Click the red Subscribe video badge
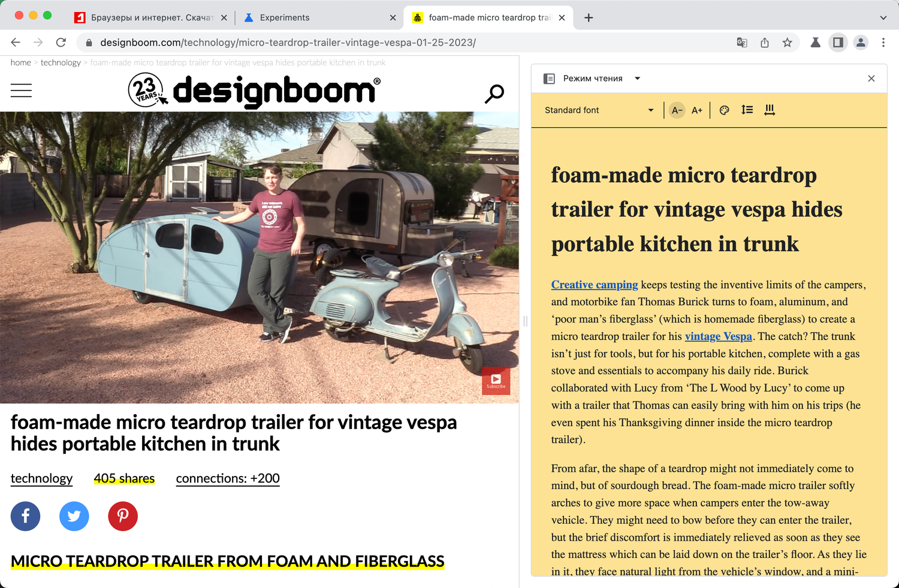Screen dimensions: 899x588 (496, 381)
